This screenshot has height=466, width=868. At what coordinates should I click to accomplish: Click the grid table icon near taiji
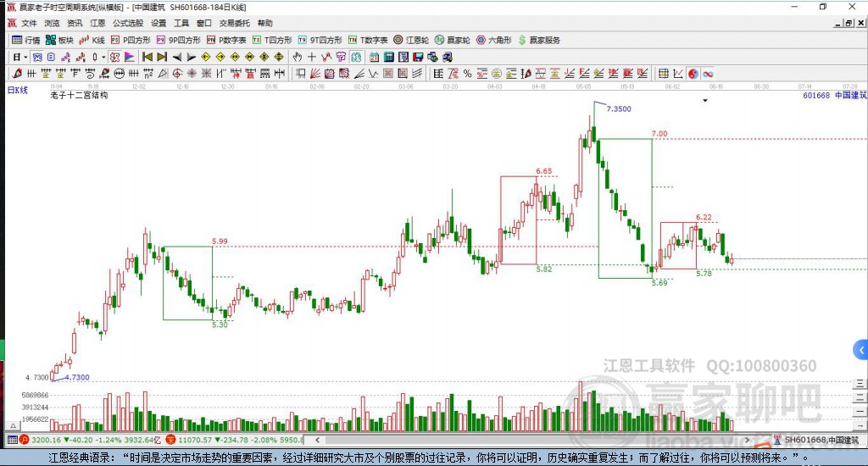(663, 74)
